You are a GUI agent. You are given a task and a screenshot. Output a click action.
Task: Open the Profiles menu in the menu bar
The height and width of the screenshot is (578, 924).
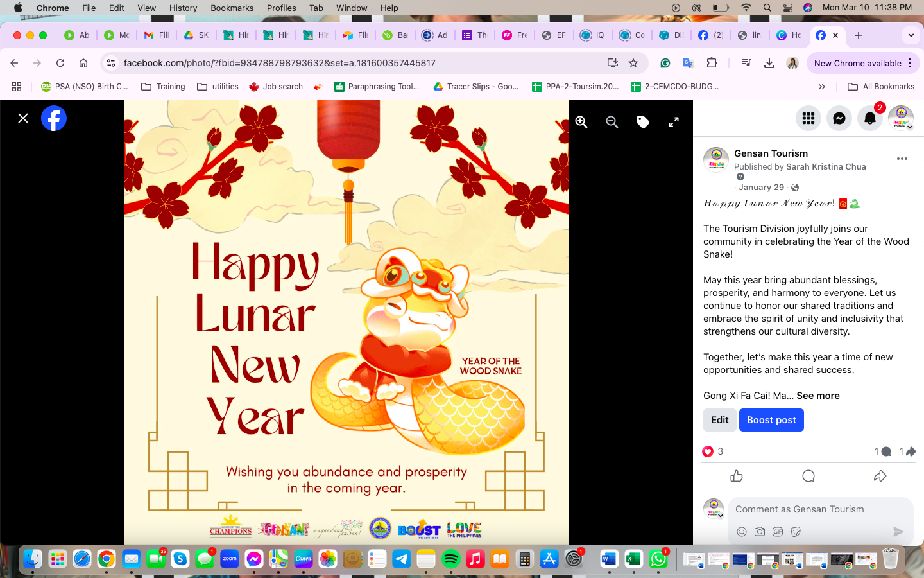pyautogui.click(x=281, y=8)
